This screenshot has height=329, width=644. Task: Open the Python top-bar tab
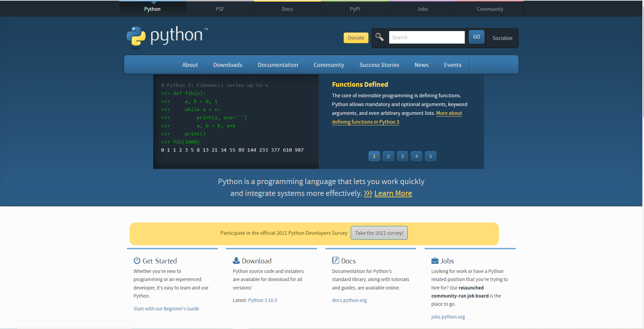(153, 9)
